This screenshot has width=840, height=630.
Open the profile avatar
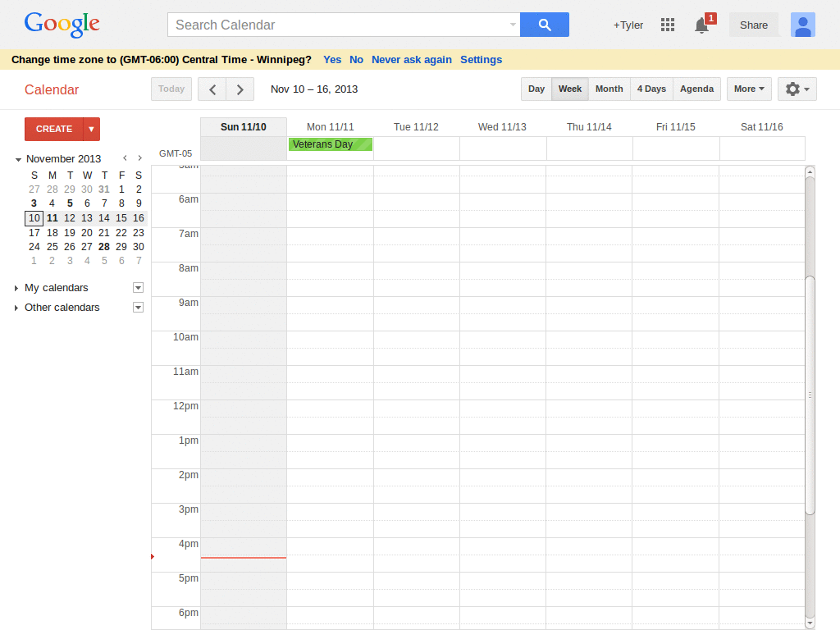(802, 25)
